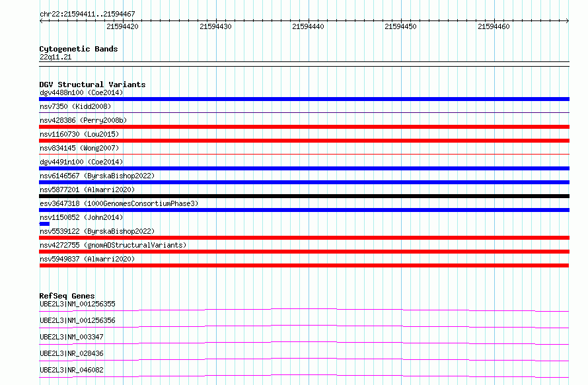This screenshot has width=588, height=385.
Task: Click red bar under nsv5949837
Action: (304, 265)
